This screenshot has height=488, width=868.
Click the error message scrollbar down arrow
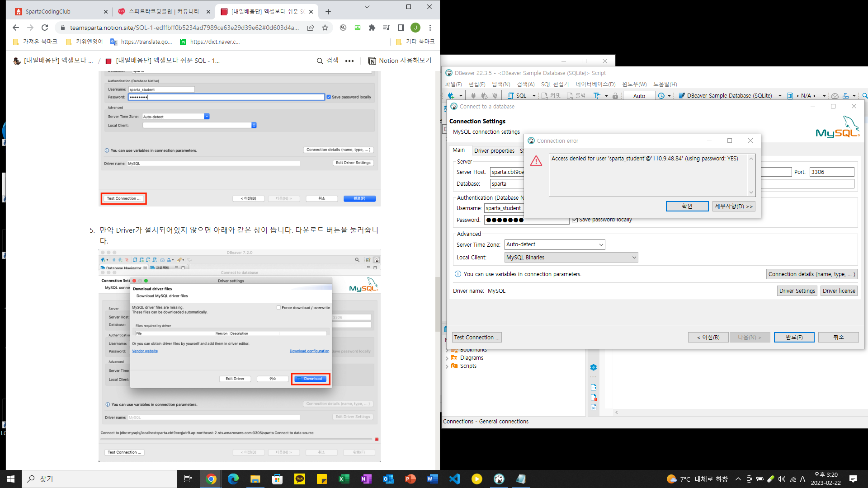[751, 192]
